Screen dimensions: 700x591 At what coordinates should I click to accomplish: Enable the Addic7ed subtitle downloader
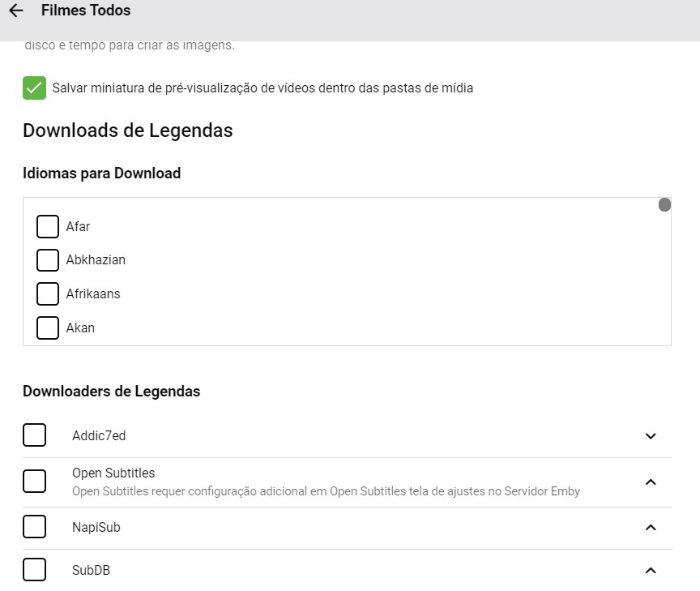pyautogui.click(x=34, y=435)
